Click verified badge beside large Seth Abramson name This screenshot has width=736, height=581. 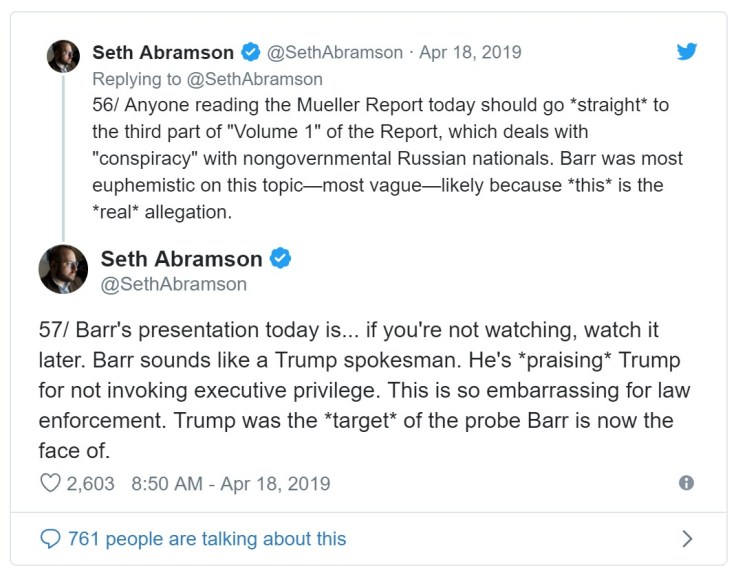281,259
